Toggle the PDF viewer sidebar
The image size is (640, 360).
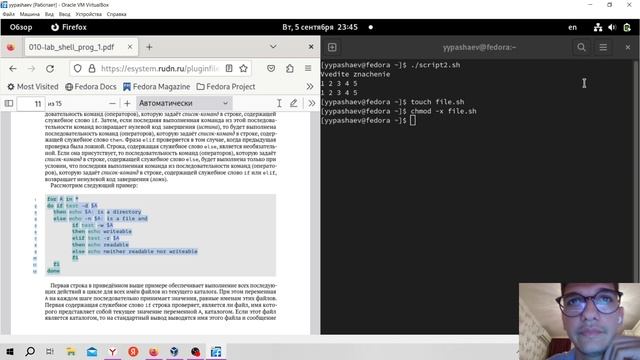tap(9, 103)
